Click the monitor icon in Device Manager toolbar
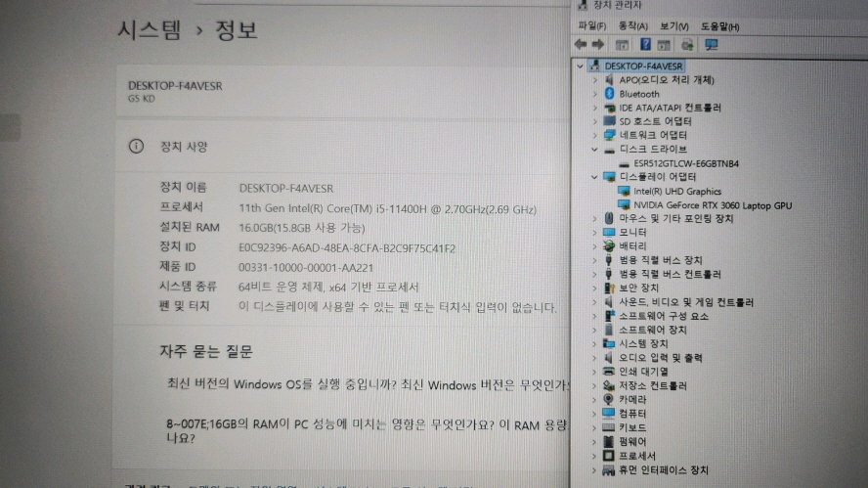The image size is (868, 488). coord(712,45)
